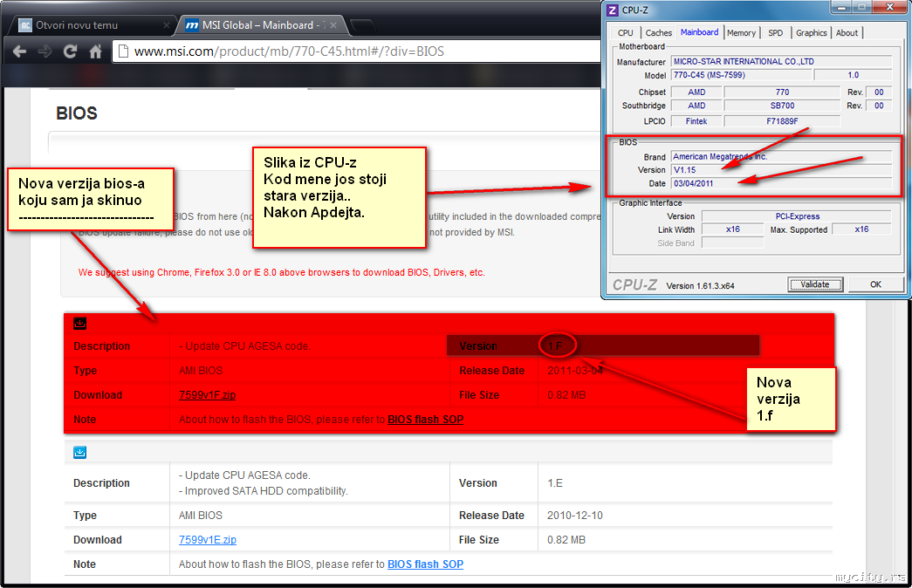Close the 'Otvori novu temu' tab
This screenshot has width=912, height=588.
pyautogui.click(x=167, y=25)
